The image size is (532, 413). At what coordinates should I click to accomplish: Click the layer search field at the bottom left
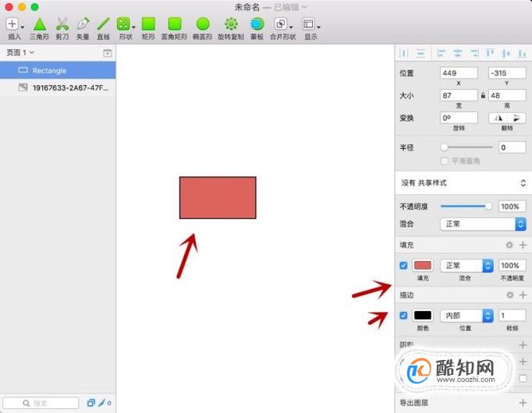click(x=41, y=403)
